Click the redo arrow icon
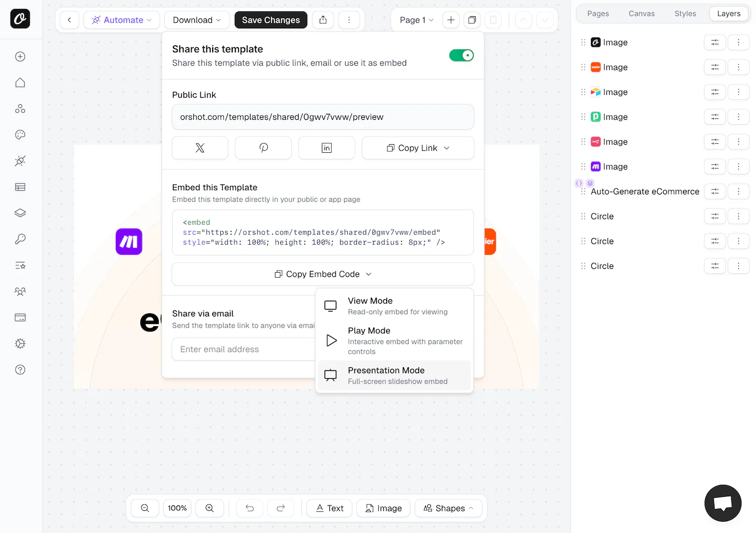The height and width of the screenshot is (533, 756). pyautogui.click(x=281, y=508)
